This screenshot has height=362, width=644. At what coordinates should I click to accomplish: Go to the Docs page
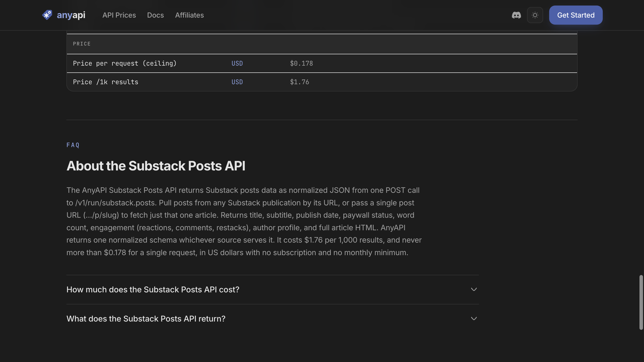155,15
